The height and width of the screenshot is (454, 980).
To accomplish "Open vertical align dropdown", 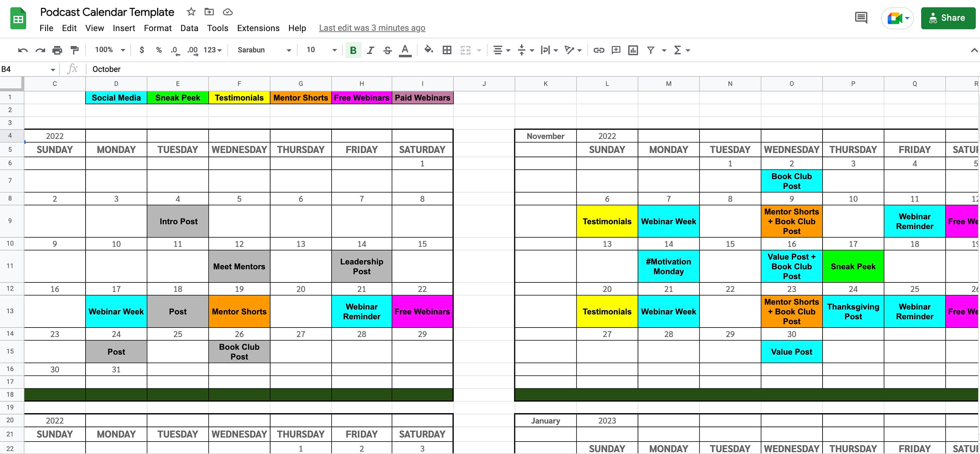I will (526, 50).
